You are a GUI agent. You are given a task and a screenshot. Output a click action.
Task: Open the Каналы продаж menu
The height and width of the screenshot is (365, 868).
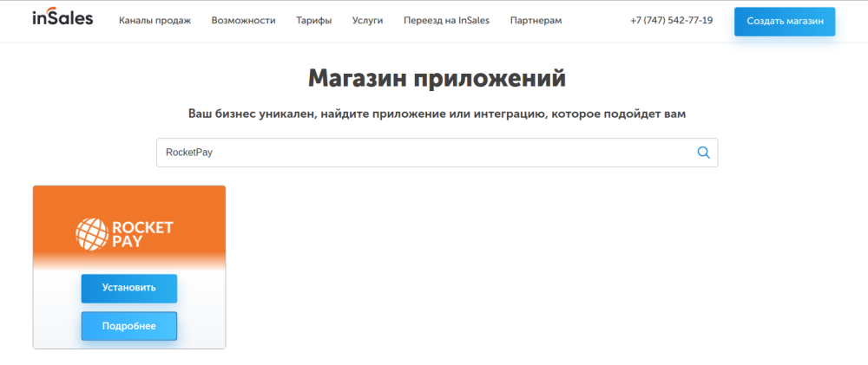(x=155, y=21)
